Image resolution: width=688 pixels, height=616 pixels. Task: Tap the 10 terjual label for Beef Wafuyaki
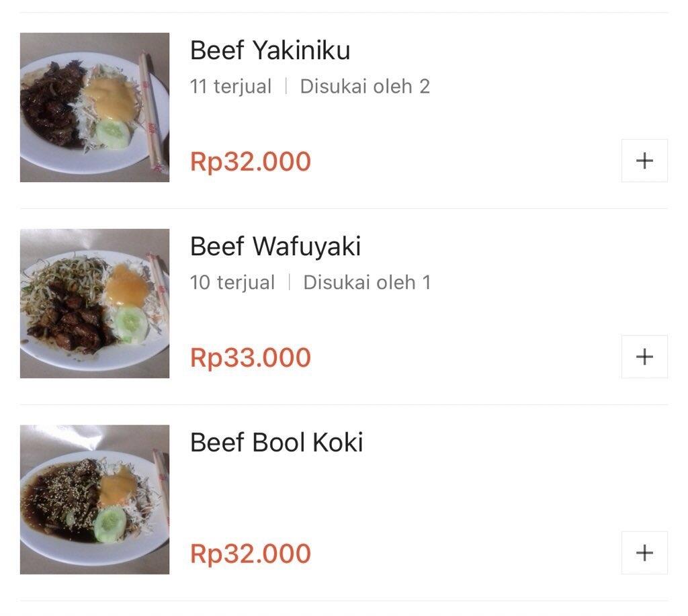pos(232,282)
